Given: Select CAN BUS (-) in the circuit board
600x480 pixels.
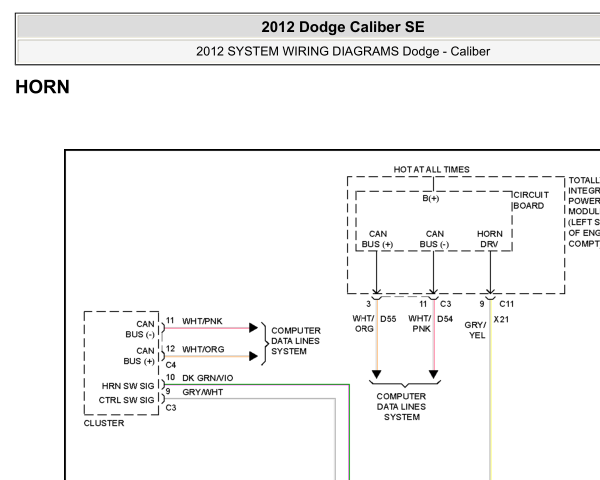Looking at the screenshot, I should point(434,239).
